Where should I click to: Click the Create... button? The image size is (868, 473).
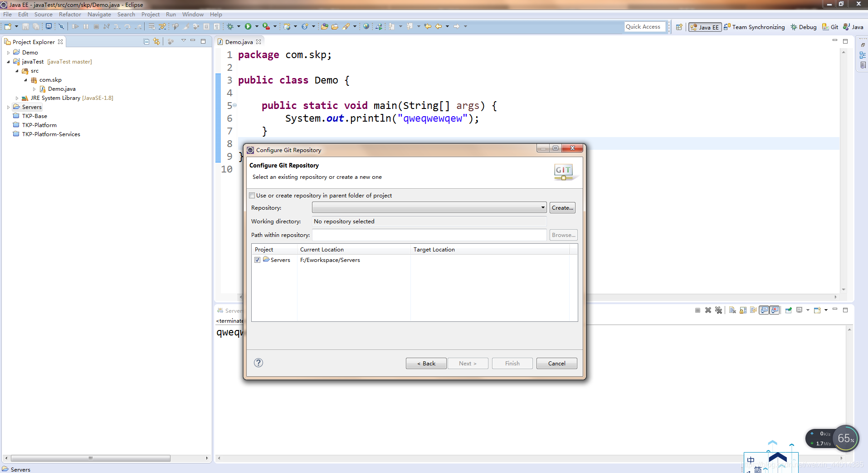coord(562,207)
